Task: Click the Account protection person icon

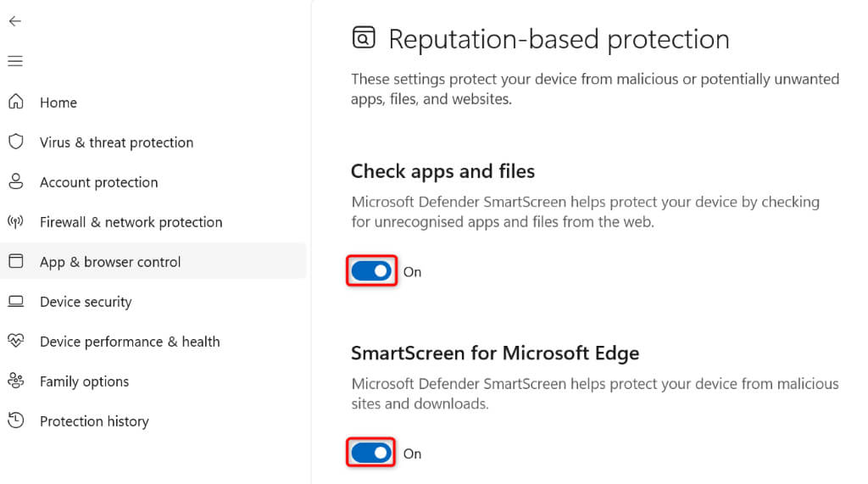Action: [15, 181]
